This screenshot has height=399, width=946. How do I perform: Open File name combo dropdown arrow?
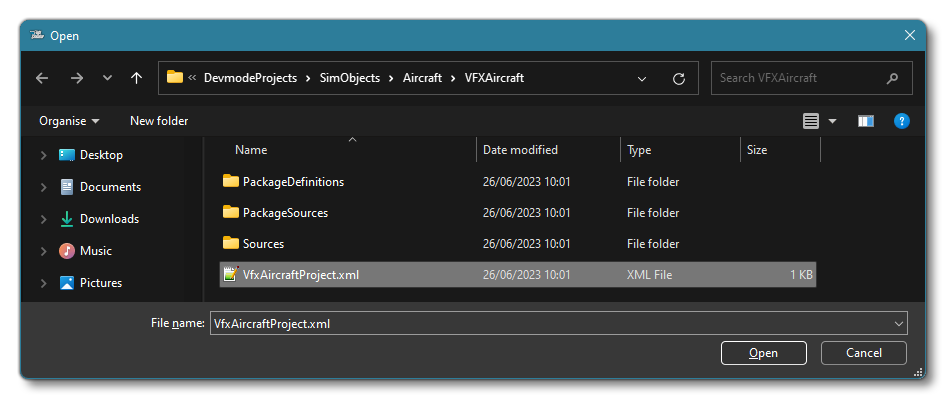coord(899,324)
